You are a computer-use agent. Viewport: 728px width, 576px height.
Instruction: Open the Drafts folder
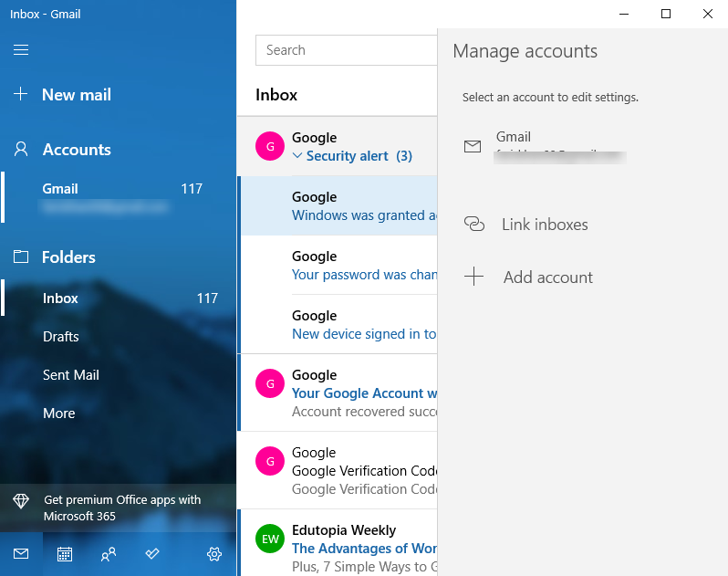(118, 336)
